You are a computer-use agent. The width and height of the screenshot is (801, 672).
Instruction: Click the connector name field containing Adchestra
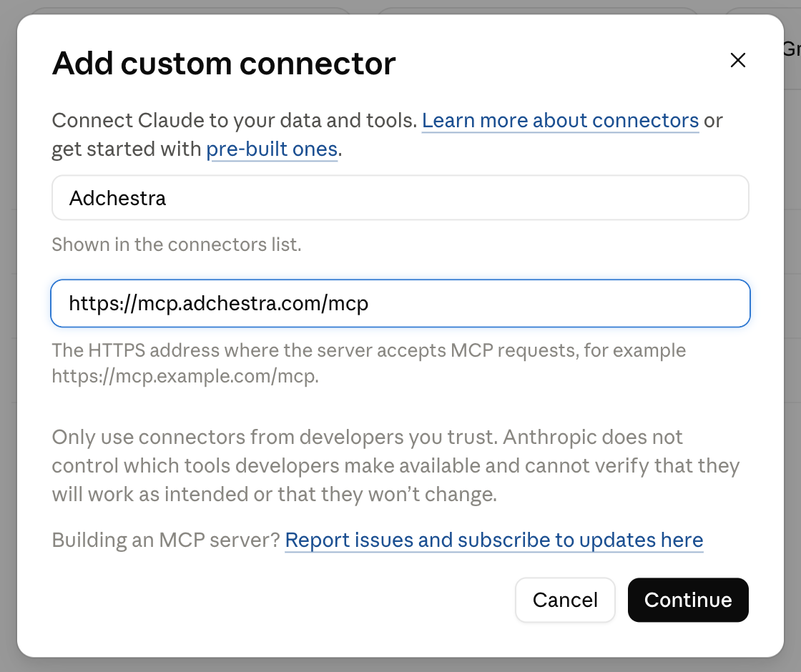click(400, 198)
